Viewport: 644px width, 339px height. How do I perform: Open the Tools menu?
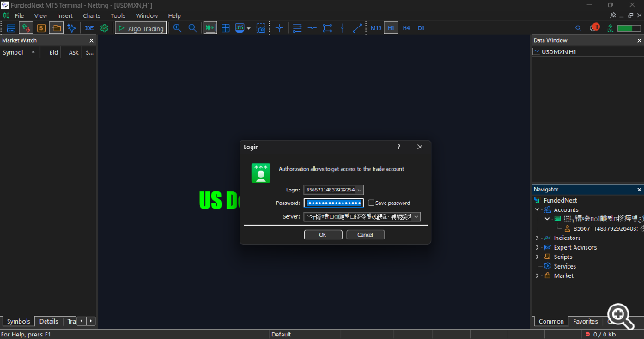point(118,15)
